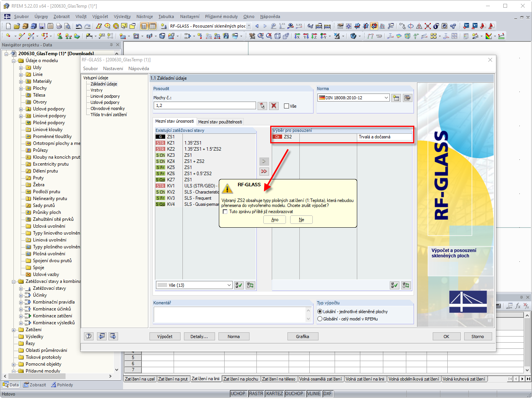Click the new standard icon next to Norma
532x399 pixels.
[x=396, y=98]
